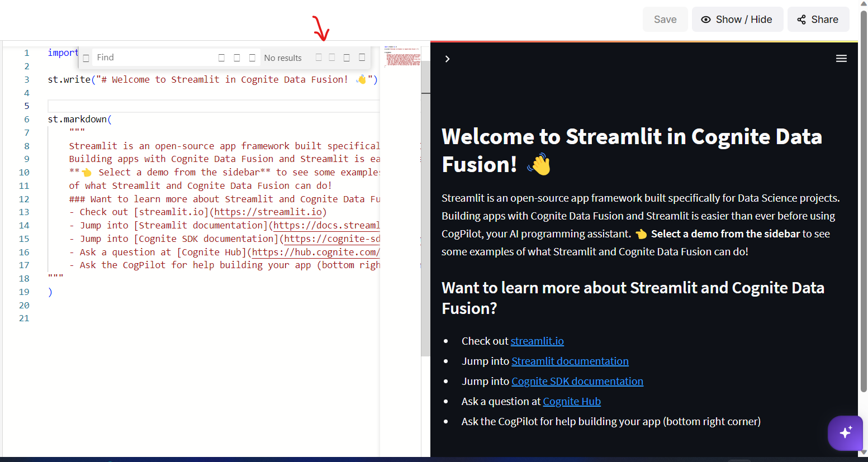
Task: Open the streamlit.io link in the preview
Action: pos(537,341)
